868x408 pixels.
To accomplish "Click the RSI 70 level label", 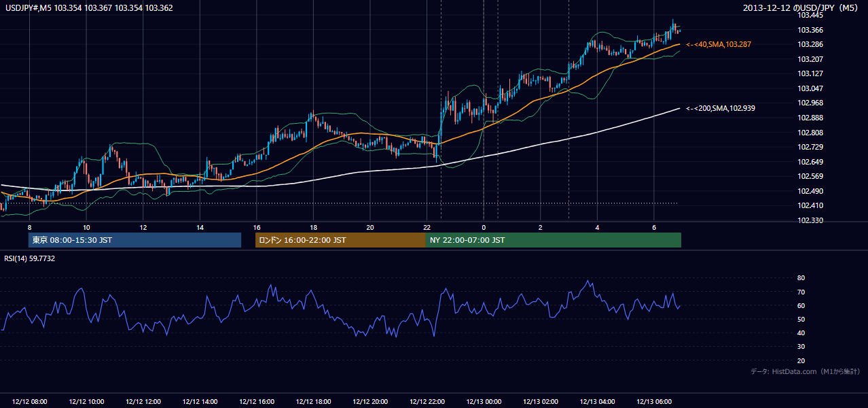I will (x=801, y=292).
